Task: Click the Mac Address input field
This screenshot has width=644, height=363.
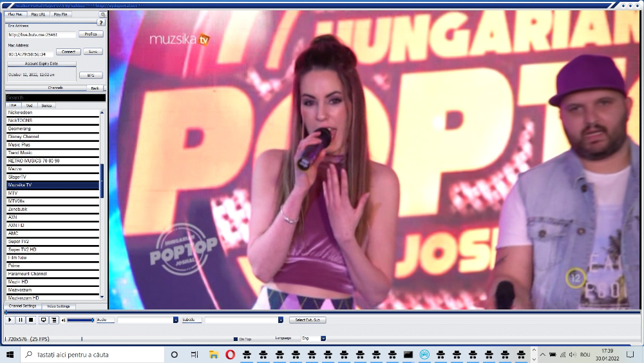Action: click(x=30, y=54)
